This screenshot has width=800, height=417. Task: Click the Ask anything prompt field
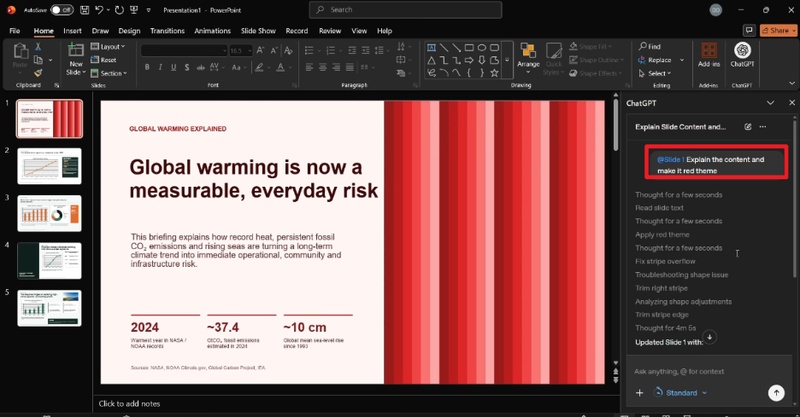[x=709, y=371]
